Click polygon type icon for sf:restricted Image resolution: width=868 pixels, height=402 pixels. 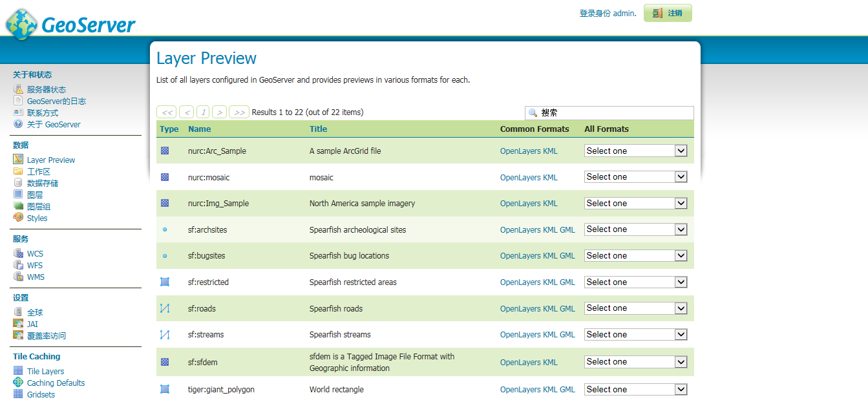pyautogui.click(x=165, y=282)
